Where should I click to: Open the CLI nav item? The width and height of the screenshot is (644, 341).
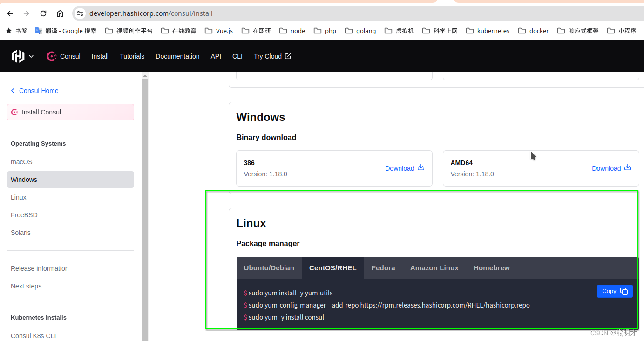[237, 56]
